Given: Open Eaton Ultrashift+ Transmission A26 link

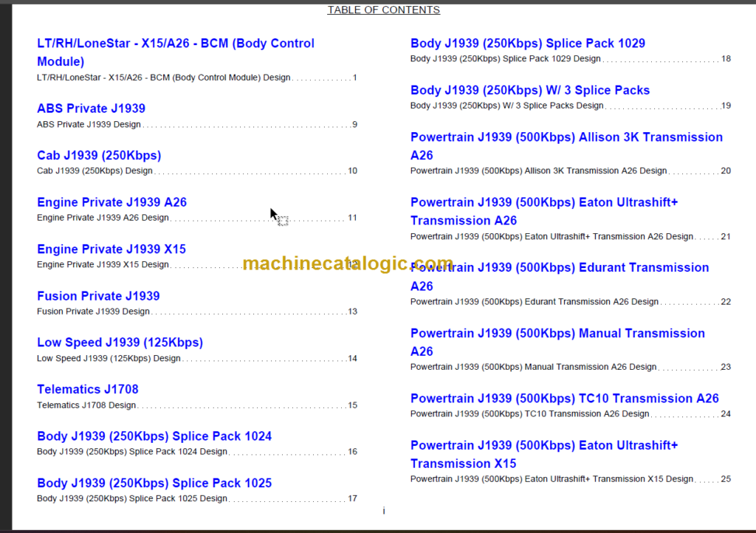Looking at the screenshot, I should point(544,202).
